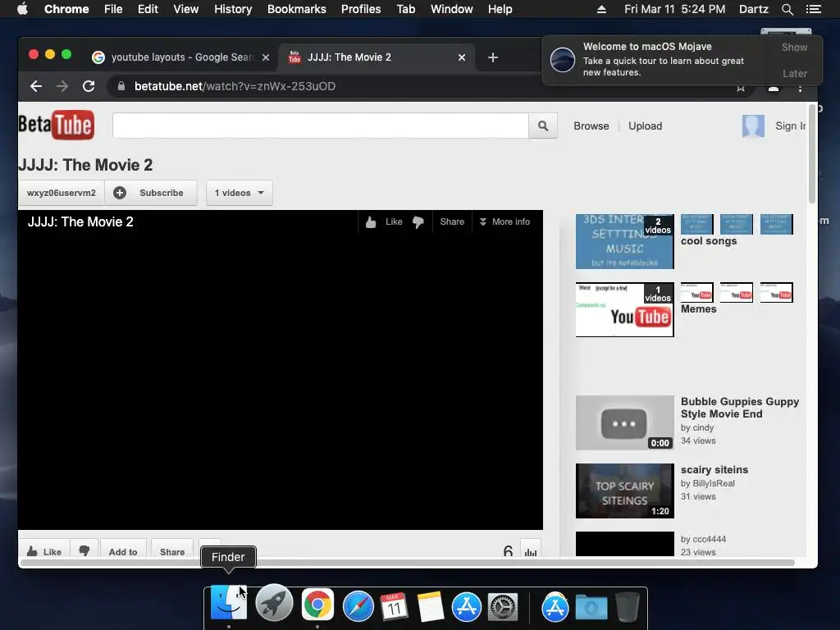Click the user avatar next to Sign In

click(x=753, y=126)
